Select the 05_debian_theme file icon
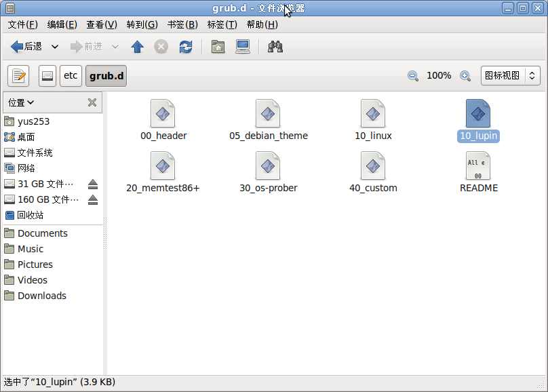This screenshot has width=548, height=392. (268, 114)
